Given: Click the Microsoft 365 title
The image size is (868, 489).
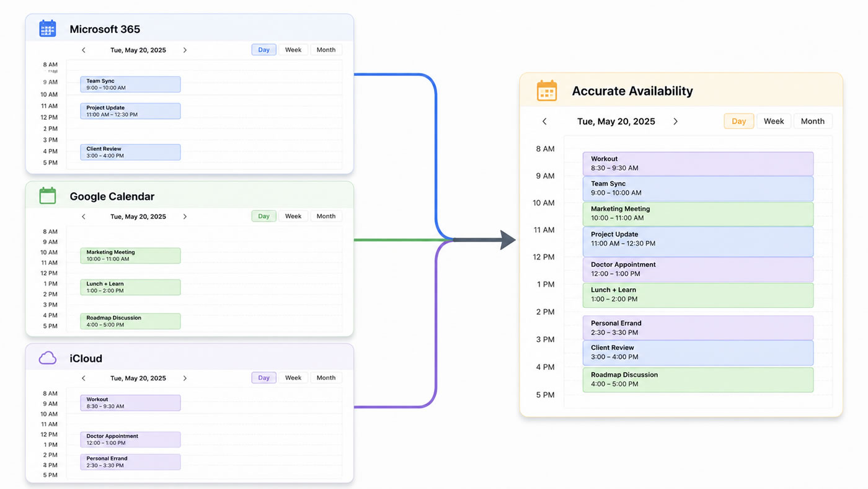Looking at the screenshot, I should [105, 29].
